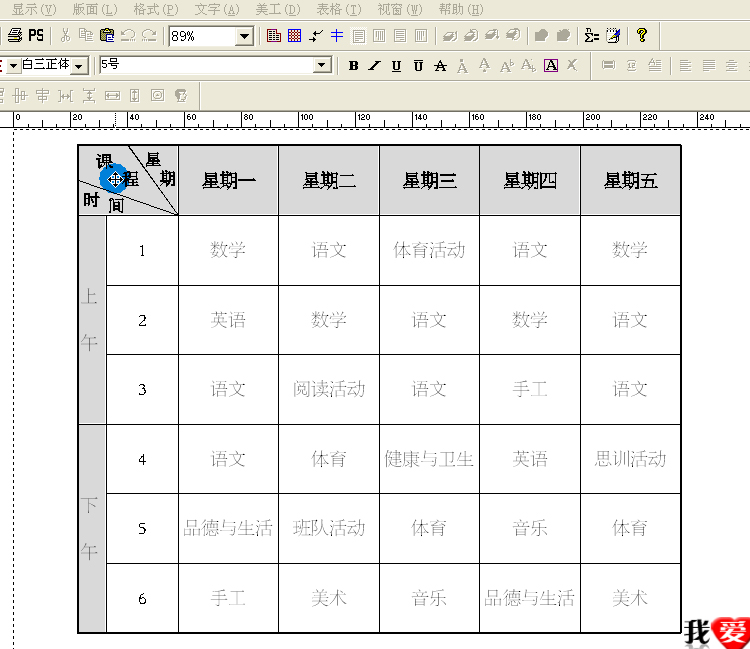Click the PS output icon
The image size is (750, 649).
pyautogui.click(x=36, y=35)
